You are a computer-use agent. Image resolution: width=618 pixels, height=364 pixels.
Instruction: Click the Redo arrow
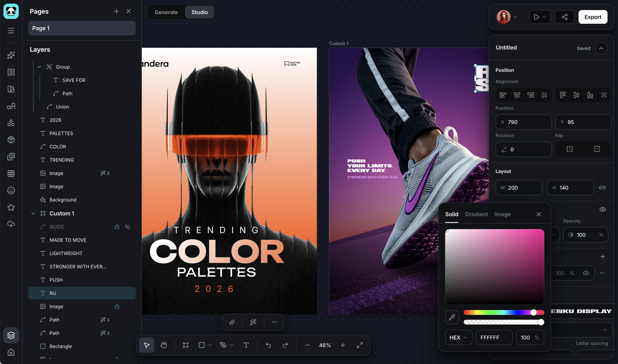pos(285,345)
